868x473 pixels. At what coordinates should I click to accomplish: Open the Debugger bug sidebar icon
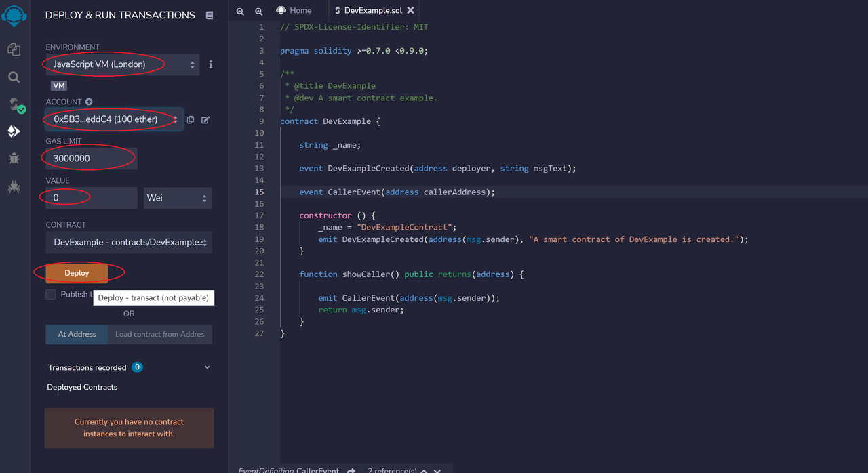point(14,159)
